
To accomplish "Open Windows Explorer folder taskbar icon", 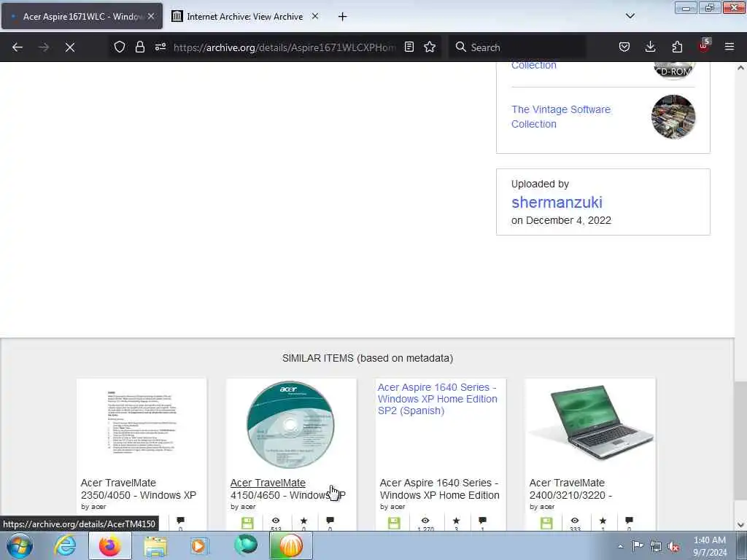I will click(x=155, y=545).
